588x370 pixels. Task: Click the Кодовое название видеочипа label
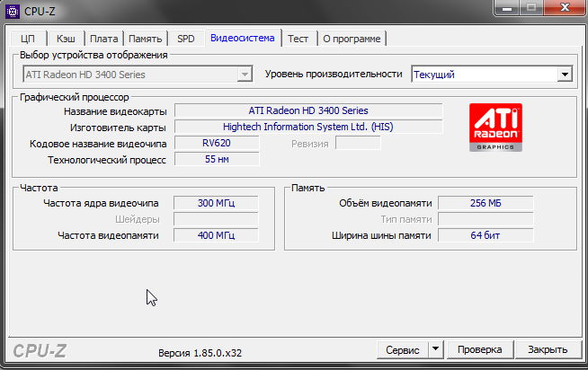click(98, 144)
